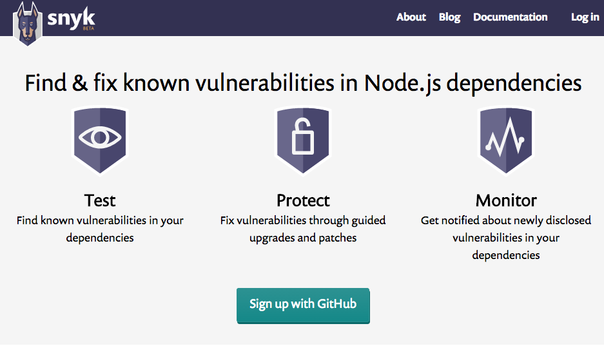Select the Protect heading

303,200
